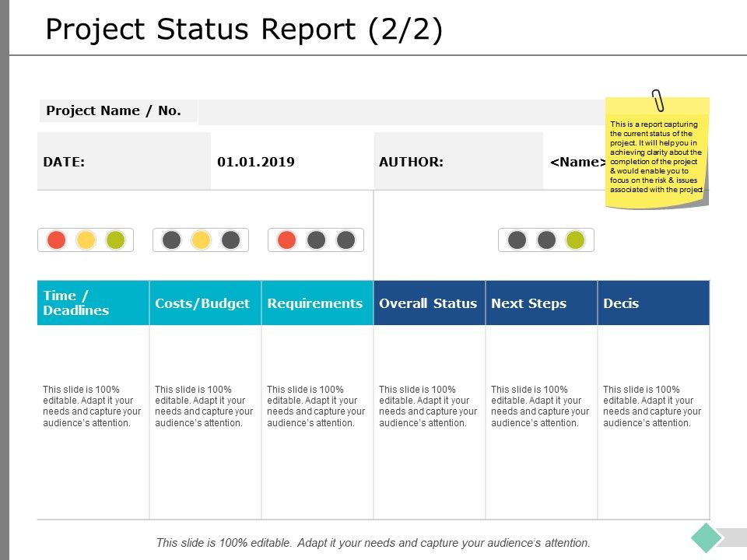Select the Time / Deadlines column header
The width and height of the screenshot is (747, 560).
[x=93, y=303]
